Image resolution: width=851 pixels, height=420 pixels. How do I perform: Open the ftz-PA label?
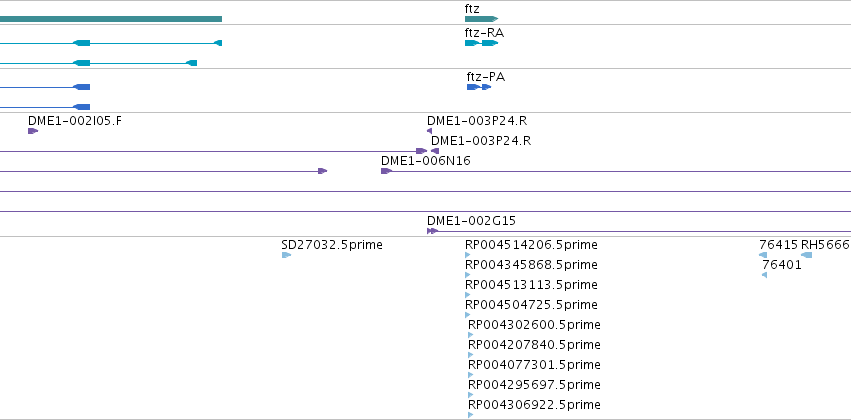[x=486, y=77]
